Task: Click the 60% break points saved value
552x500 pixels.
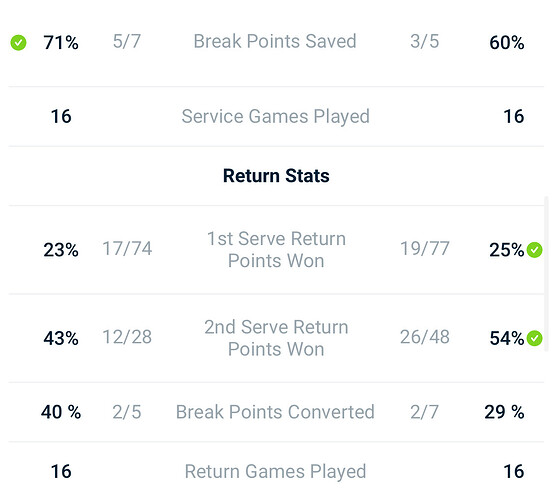Action: click(x=507, y=43)
